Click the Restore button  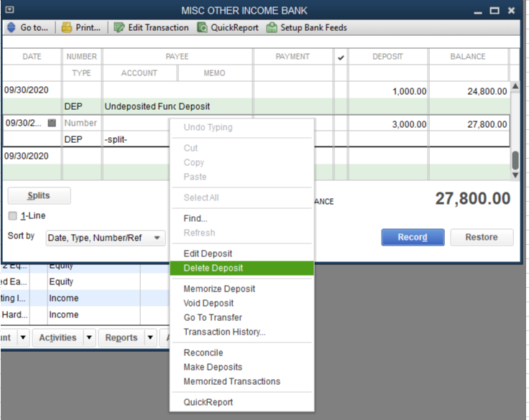click(x=482, y=238)
